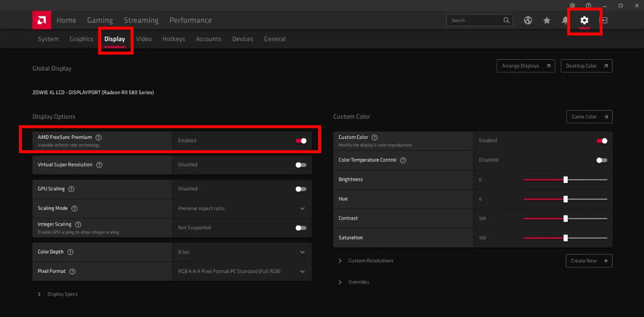Screen dimensions: 644x317
Task: Click the AMD logo icon
Action: coord(42,20)
